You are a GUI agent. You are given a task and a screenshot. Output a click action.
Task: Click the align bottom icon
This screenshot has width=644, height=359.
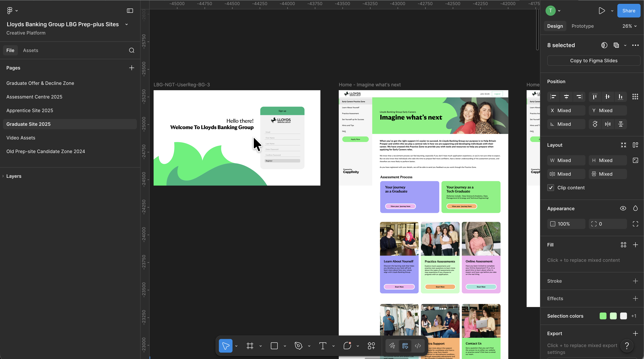621,97
